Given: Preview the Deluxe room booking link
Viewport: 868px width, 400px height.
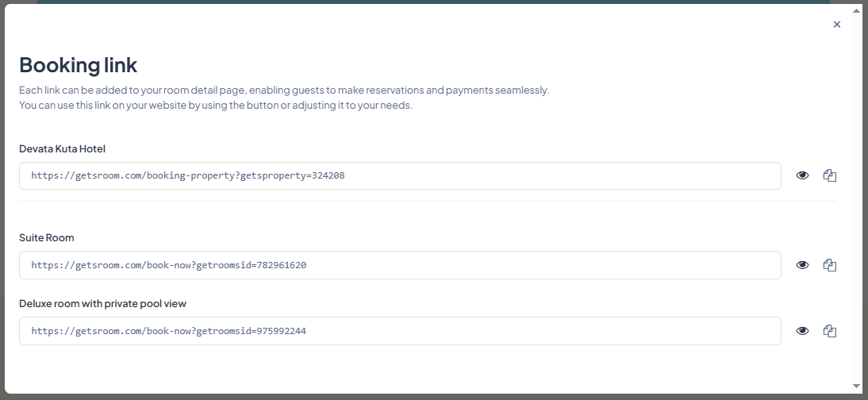Looking at the screenshot, I should coord(802,331).
